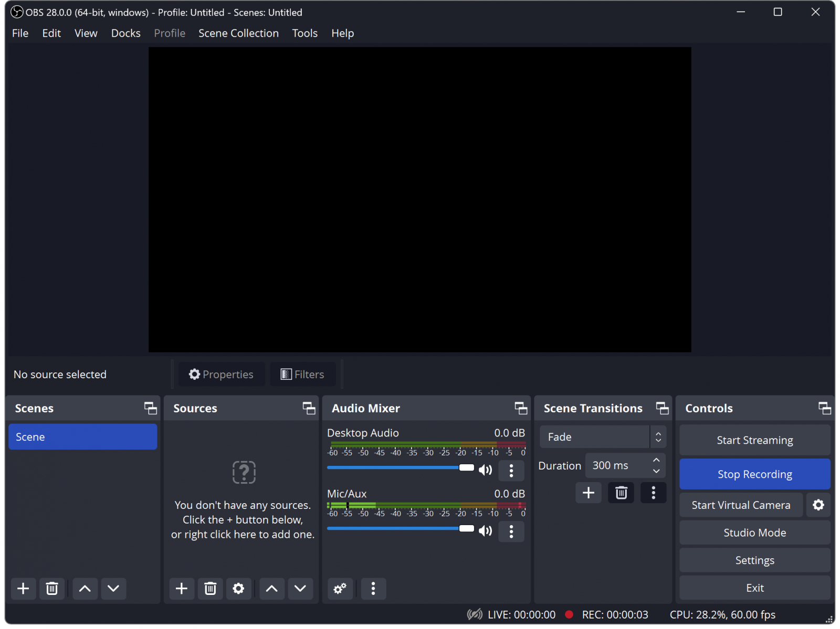
Task: Open the File menu
Action: click(x=20, y=33)
